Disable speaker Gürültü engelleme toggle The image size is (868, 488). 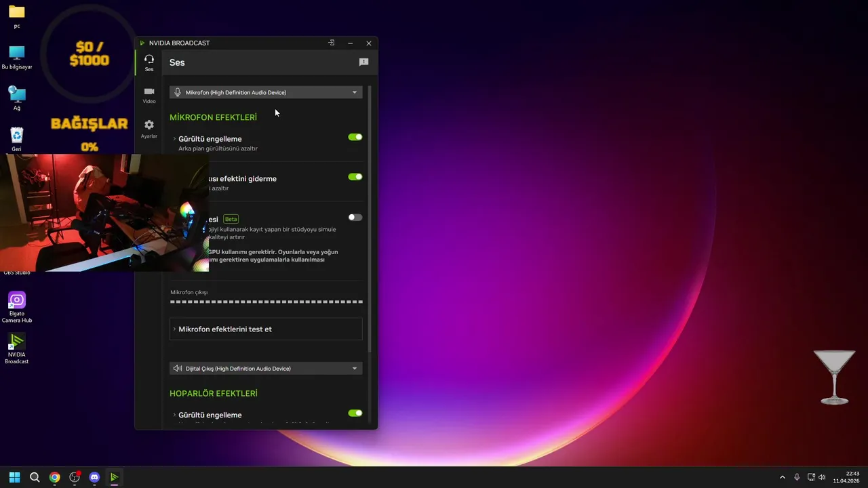[355, 413]
